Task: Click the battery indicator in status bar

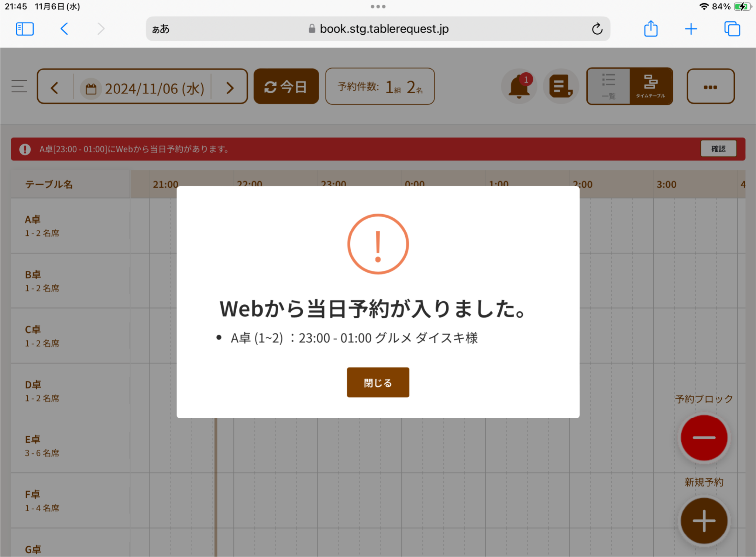Action: [x=742, y=7]
